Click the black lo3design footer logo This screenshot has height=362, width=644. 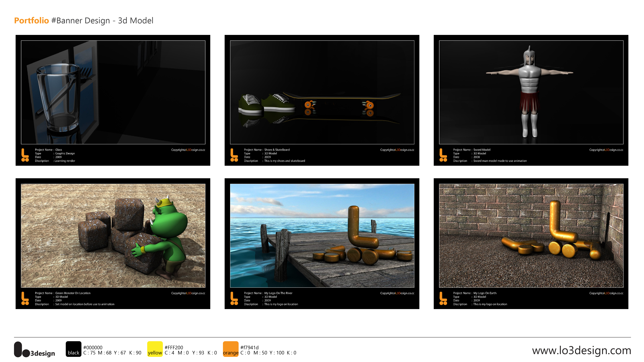coord(34,349)
